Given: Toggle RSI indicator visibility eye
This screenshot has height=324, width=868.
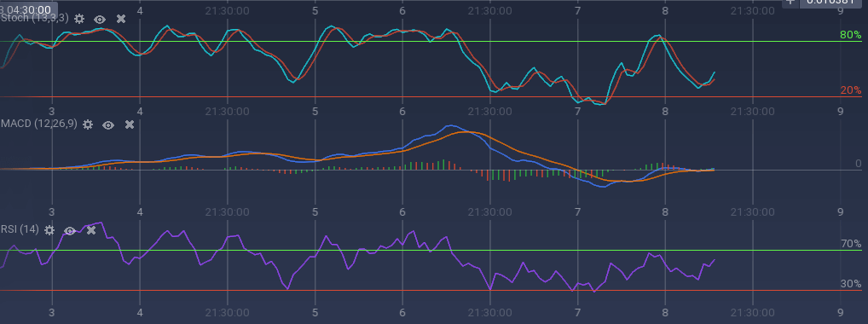Looking at the screenshot, I should coord(70,230).
